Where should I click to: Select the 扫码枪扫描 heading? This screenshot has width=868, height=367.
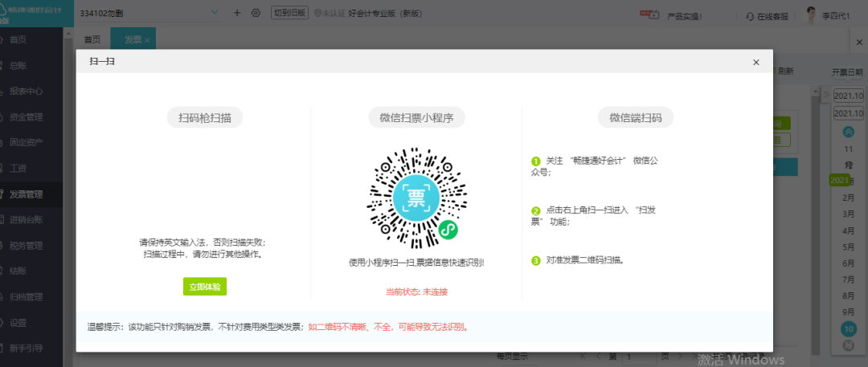205,117
